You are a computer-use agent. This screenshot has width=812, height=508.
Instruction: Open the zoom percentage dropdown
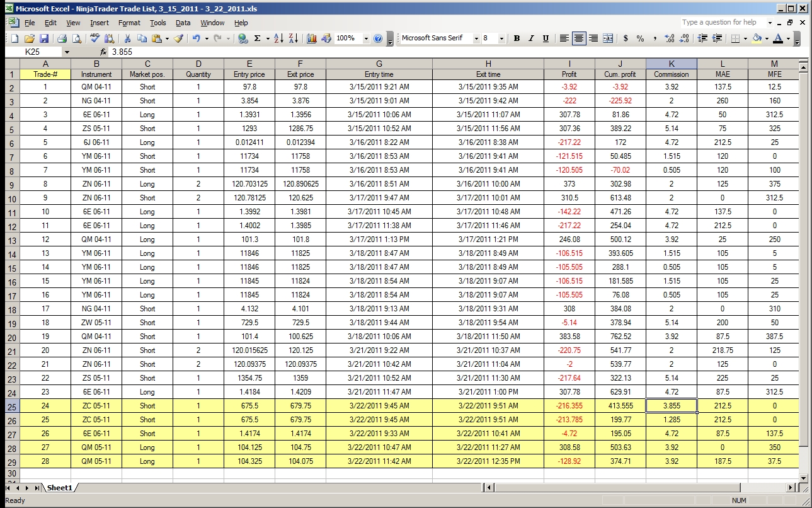click(x=366, y=38)
